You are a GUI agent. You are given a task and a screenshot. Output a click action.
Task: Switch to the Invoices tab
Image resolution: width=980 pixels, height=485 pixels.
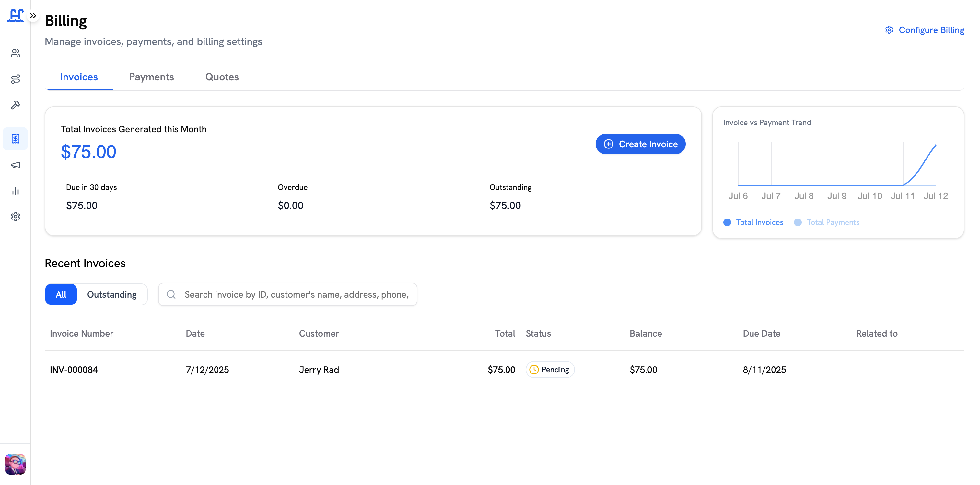(x=79, y=77)
